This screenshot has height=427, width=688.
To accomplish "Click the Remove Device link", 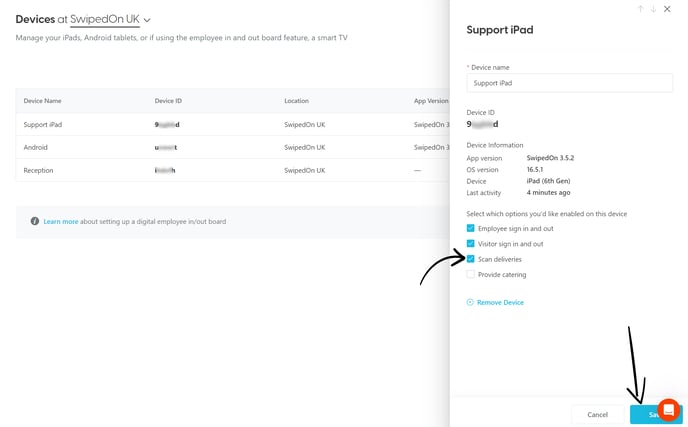I will point(500,302).
